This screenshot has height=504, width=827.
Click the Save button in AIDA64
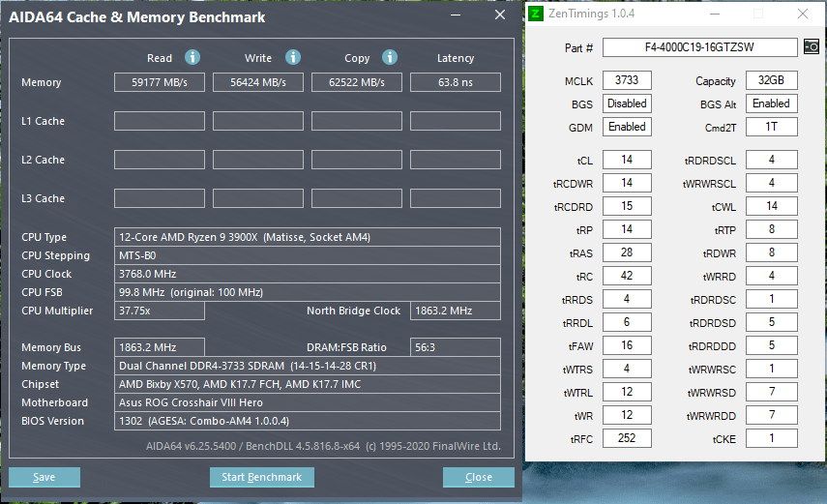tap(44, 477)
